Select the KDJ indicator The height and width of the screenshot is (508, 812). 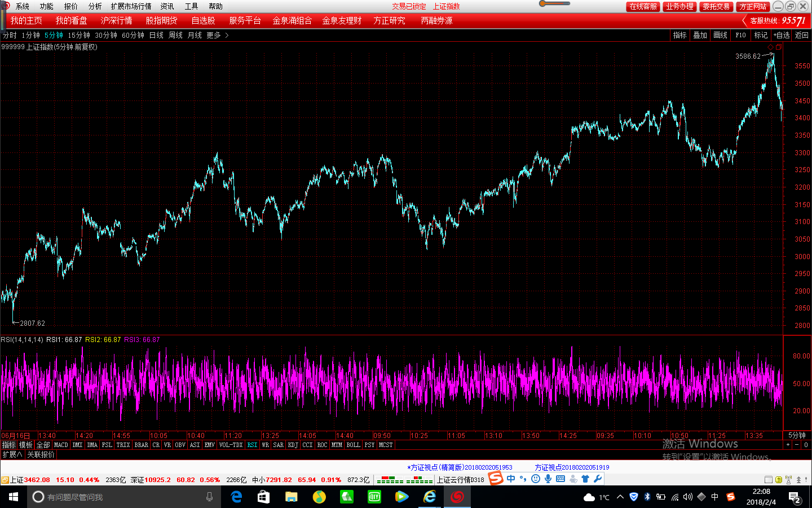pyautogui.click(x=293, y=445)
